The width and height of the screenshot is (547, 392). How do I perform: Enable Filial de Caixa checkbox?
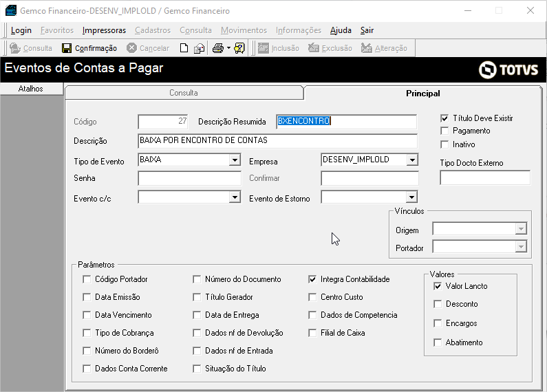pyautogui.click(x=312, y=333)
